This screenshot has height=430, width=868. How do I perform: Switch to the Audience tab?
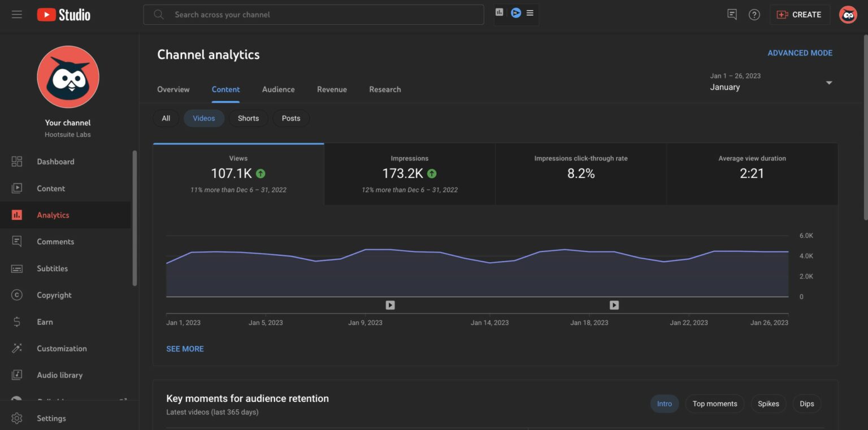click(278, 89)
